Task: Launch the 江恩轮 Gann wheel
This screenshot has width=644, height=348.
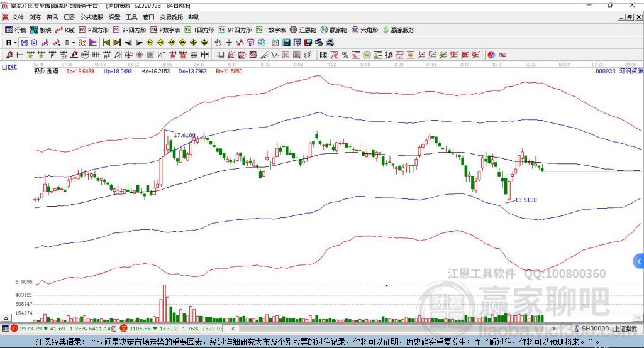Action: coord(303,30)
